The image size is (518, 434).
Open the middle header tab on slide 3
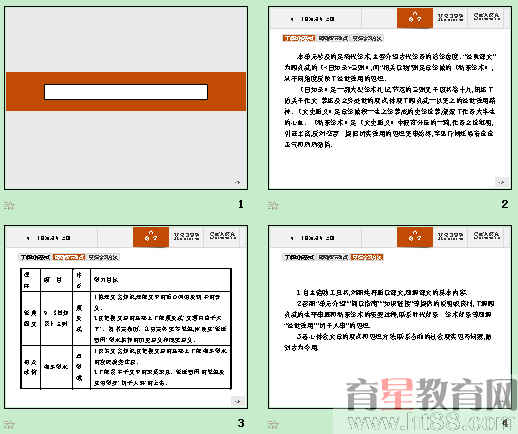(x=186, y=236)
